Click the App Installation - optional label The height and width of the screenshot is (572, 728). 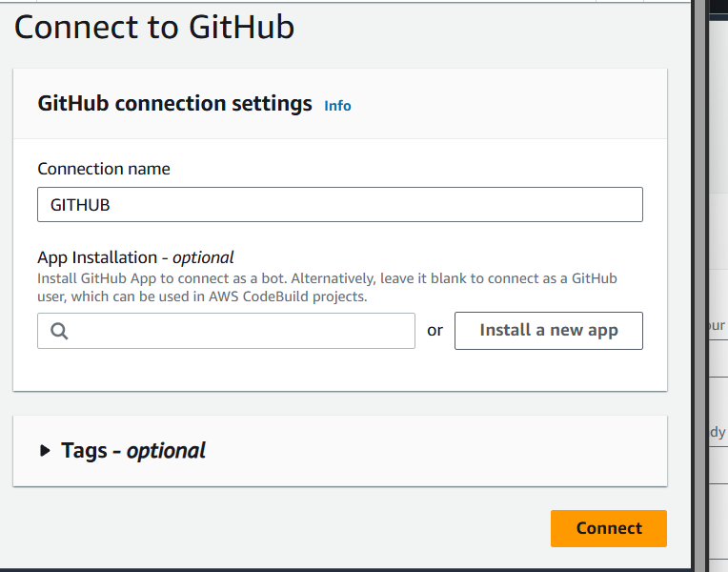pyautogui.click(x=135, y=257)
